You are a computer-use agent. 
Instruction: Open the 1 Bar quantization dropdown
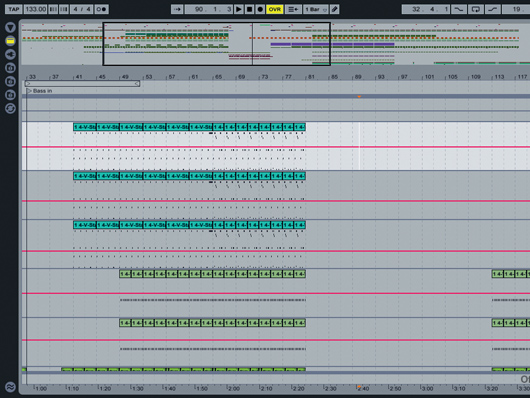tap(316, 9)
